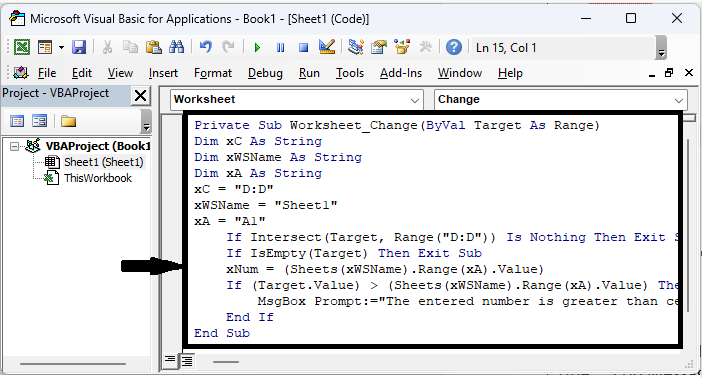This screenshot has height=378, width=702.
Task: Run the macro with the green play icon
Action: pyautogui.click(x=257, y=47)
